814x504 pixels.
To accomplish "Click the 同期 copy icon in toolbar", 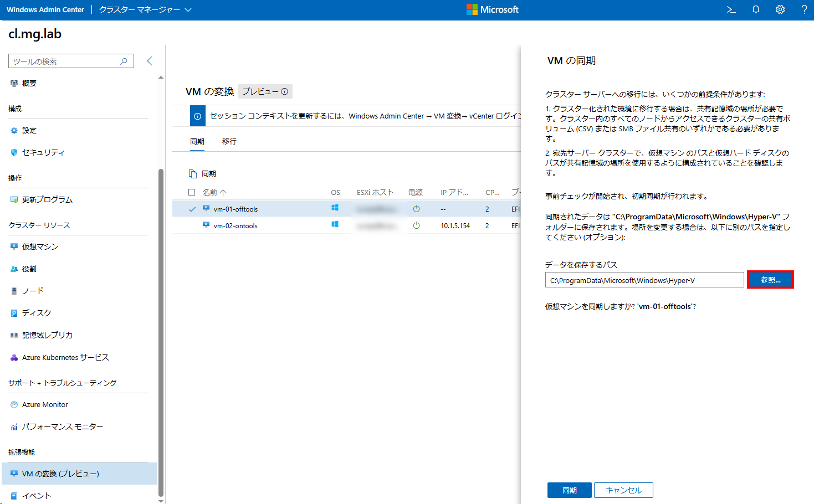I will coord(193,173).
